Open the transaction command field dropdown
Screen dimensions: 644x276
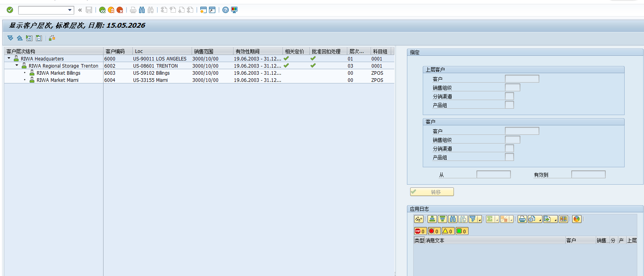tap(70, 10)
